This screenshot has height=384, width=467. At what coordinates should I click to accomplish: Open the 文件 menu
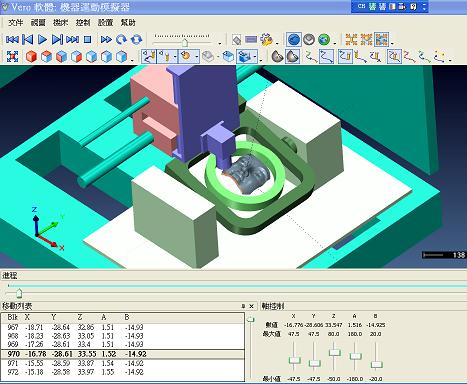point(15,23)
